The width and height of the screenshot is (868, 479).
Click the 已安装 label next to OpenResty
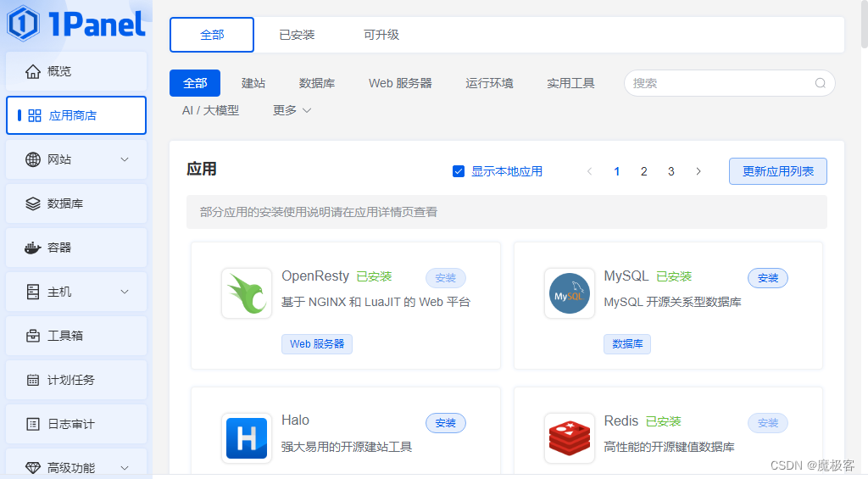click(x=374, y=276)
